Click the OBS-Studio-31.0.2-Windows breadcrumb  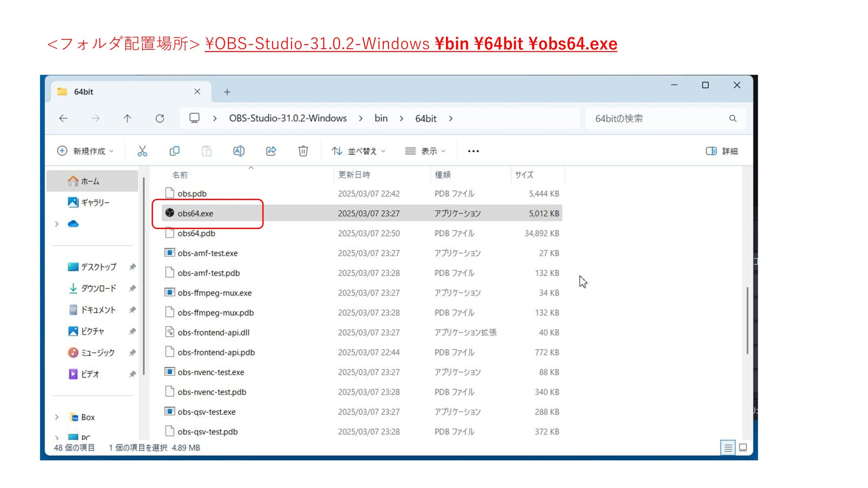pos(288,118)
